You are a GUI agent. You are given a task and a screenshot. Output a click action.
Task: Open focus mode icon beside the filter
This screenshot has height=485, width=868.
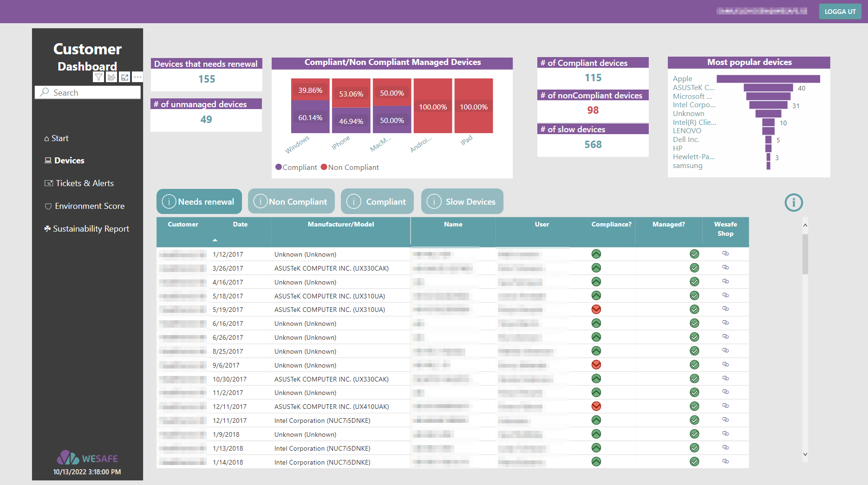pos(124,77)
